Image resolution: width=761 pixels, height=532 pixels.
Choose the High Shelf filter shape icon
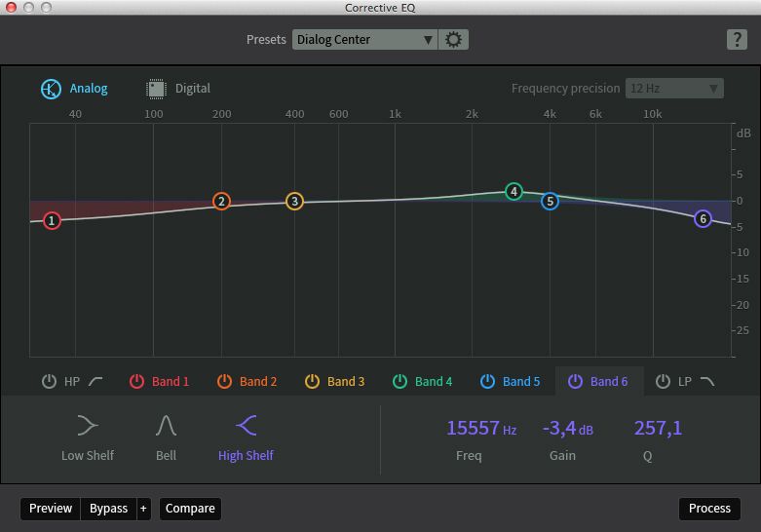tap(247, 425)
